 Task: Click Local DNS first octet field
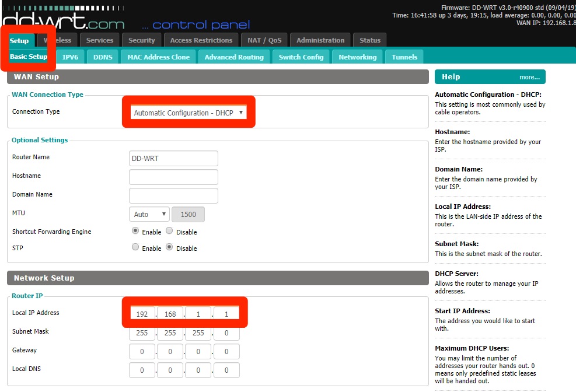tap(142, 370)
